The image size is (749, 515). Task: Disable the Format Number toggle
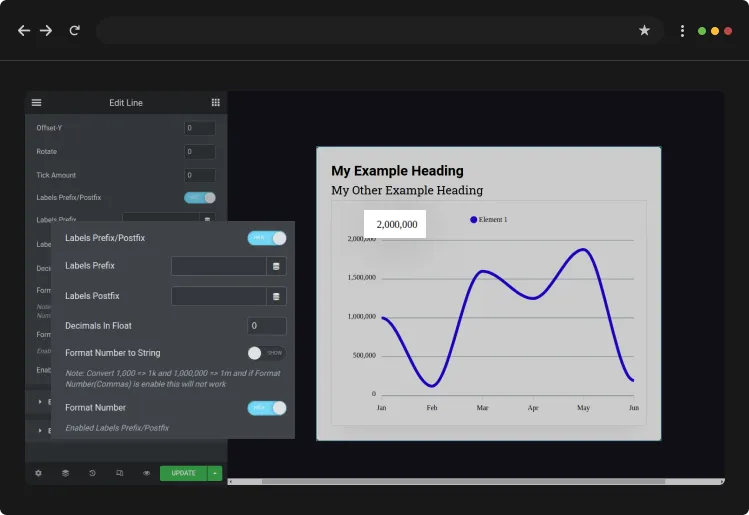click(267, 408)
